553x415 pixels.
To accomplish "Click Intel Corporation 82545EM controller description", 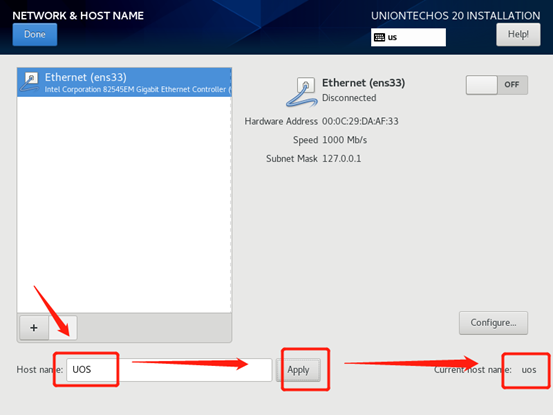I will (x=138, y=90).
